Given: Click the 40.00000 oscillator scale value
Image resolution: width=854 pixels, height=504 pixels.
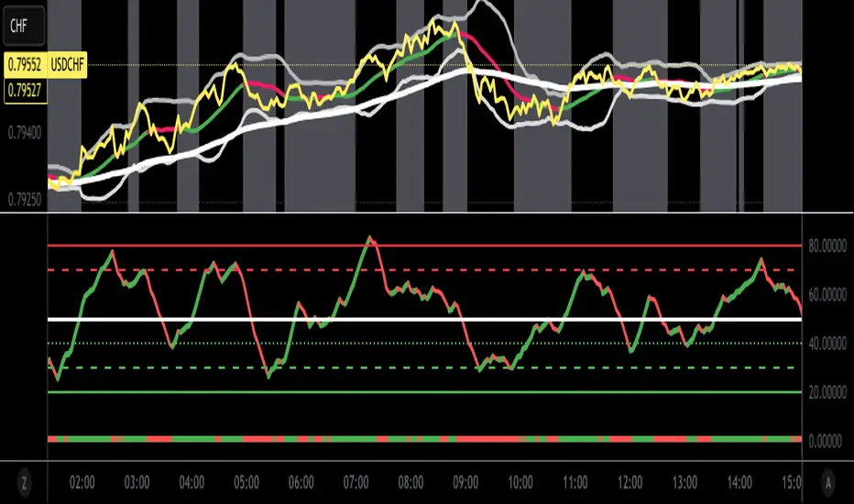Looking at the screenshot, I should (827, 344).
